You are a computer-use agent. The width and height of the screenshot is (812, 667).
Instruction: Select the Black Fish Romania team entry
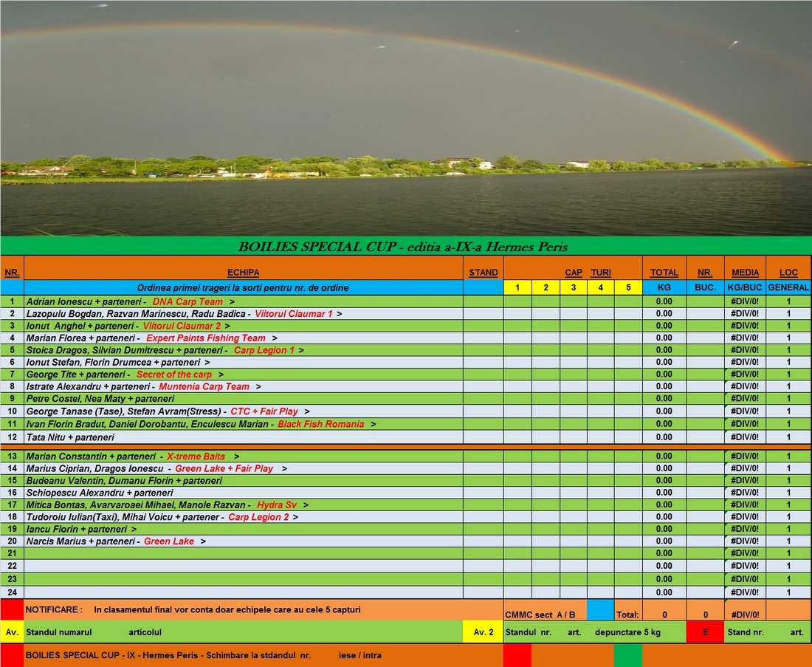[x=320, y=424]
